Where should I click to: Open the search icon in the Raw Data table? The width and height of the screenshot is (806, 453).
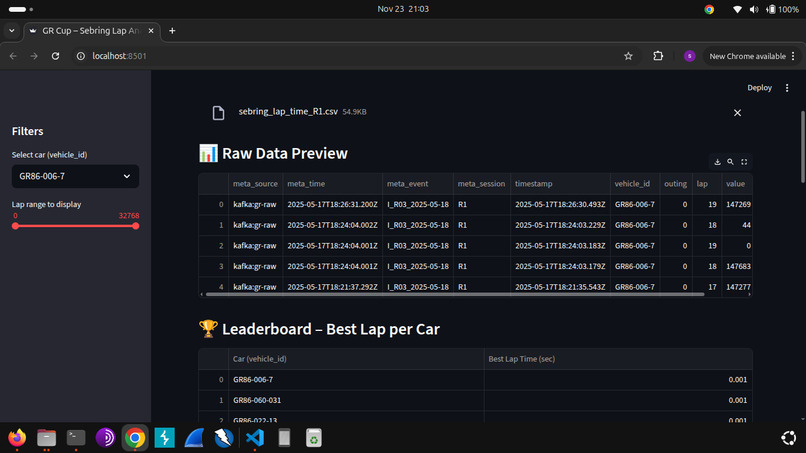[730, 162]
